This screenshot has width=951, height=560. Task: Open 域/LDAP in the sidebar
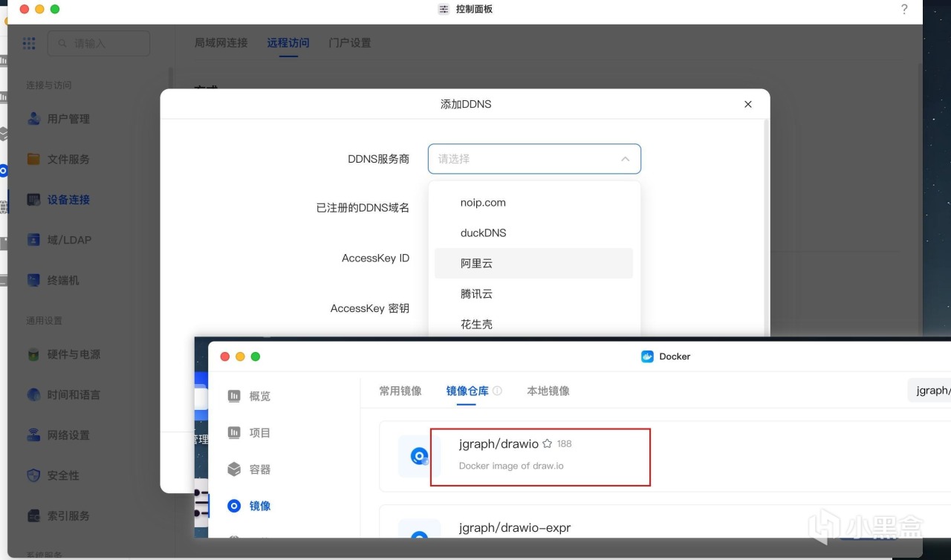[69, 240]
